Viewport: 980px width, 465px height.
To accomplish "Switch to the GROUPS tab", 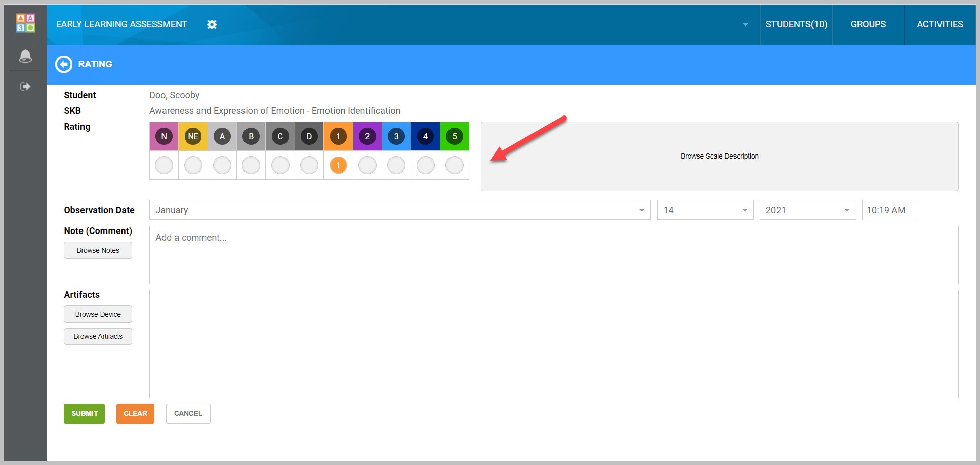I will 868,24.
